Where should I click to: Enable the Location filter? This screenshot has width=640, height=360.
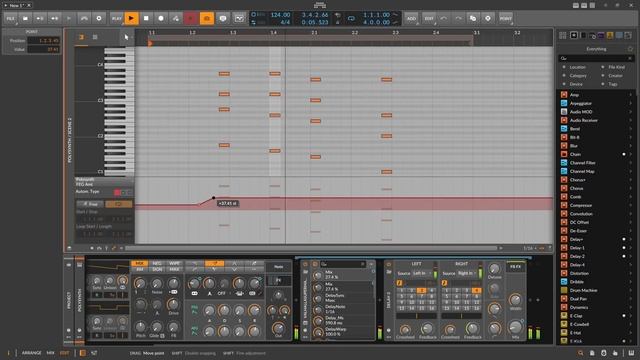[x=577, y=67]
